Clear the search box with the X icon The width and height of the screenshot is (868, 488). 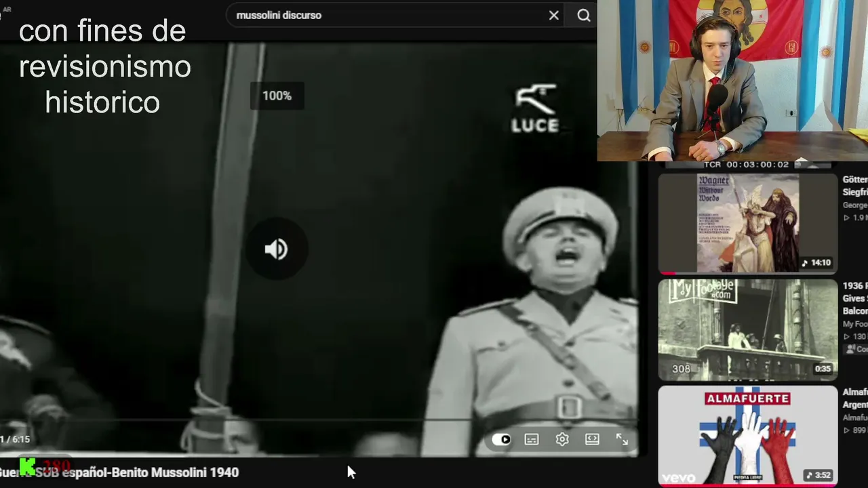(554, 15)
